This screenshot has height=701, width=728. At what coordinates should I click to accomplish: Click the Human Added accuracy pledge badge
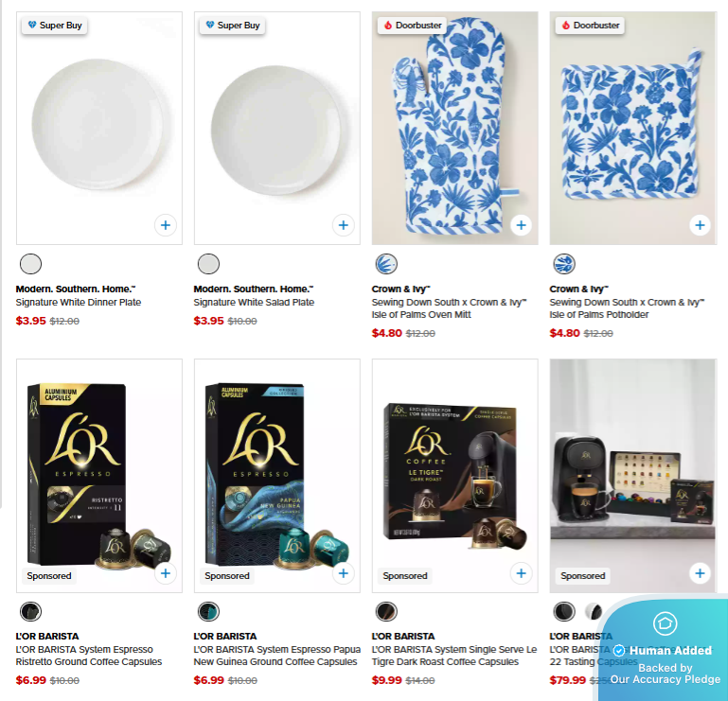664,651
